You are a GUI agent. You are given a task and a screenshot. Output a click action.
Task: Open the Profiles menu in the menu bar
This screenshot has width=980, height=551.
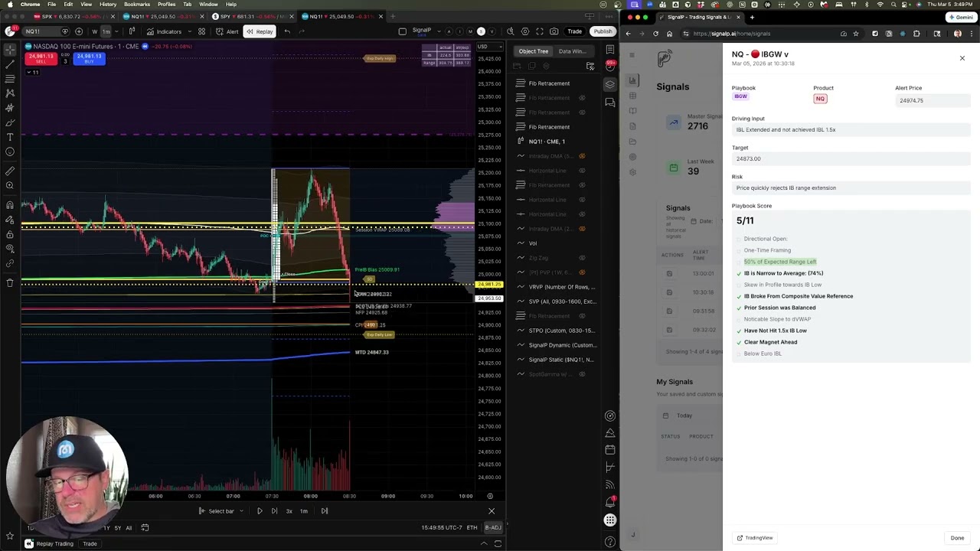click(x=166, y=4)
